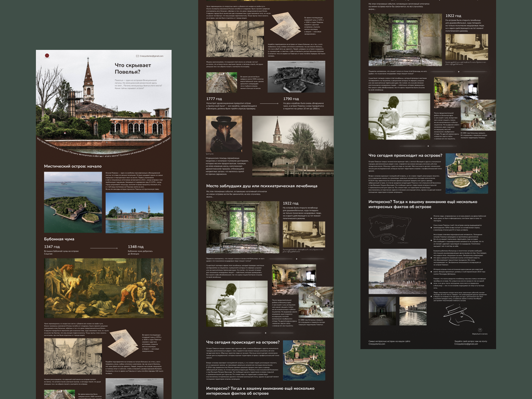This screenshot has height=399, width=532.
Task: Open the sepia church tower photo
Action: (x=293, y=146)
